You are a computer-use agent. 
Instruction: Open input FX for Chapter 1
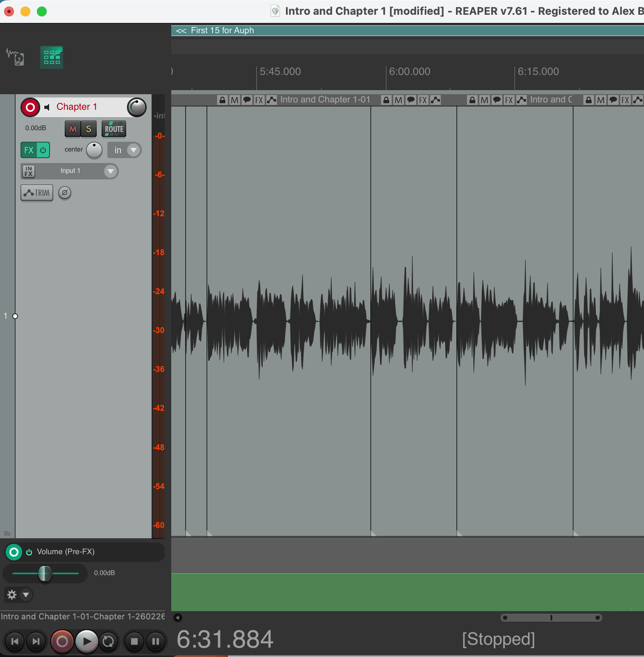28,171
